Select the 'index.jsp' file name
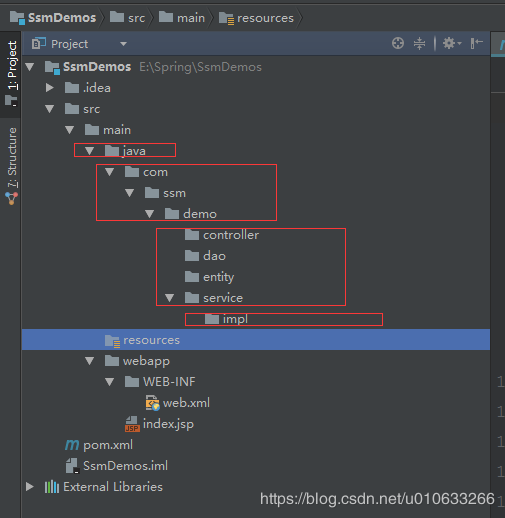 [x=168, y=424]
